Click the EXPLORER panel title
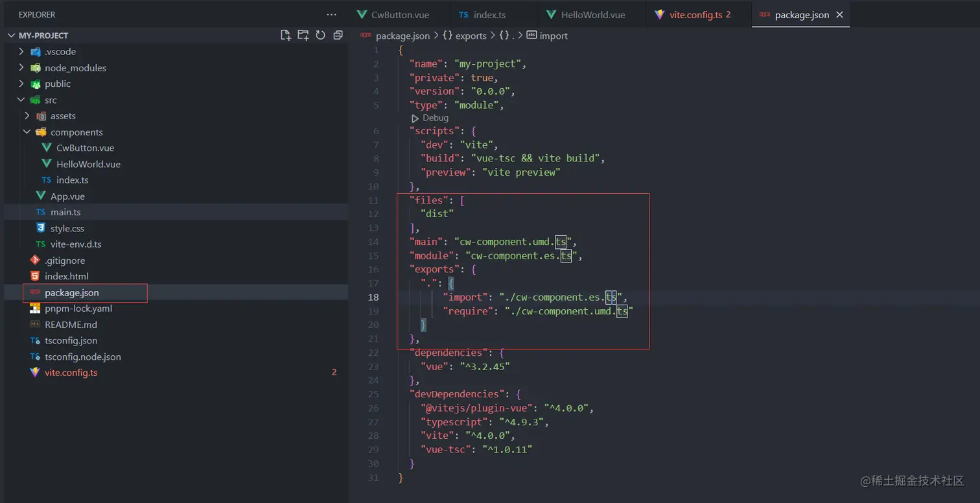Screen dimensions: 980x503 (x=37, y=14)
